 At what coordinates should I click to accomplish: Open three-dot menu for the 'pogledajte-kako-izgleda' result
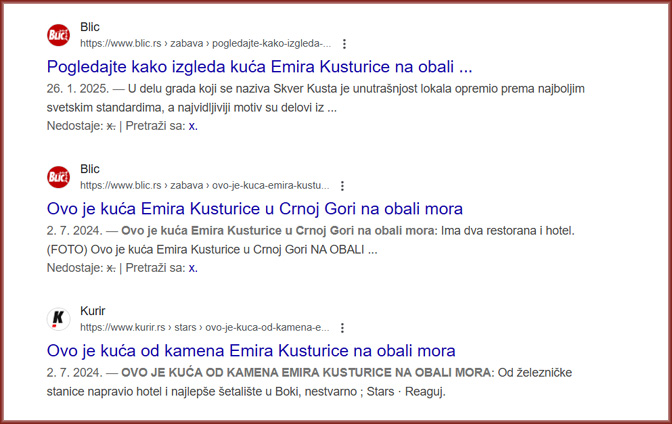(344, 44)
